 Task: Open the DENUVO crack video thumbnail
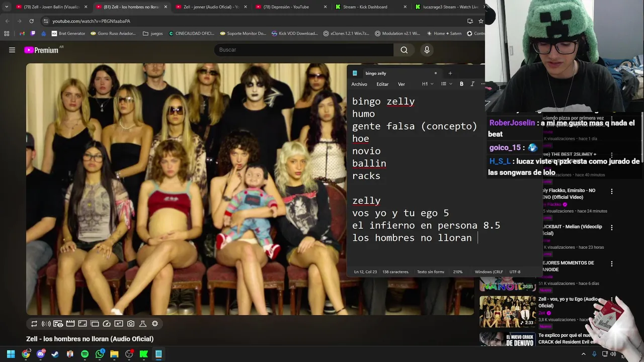[x=508, y=339]
